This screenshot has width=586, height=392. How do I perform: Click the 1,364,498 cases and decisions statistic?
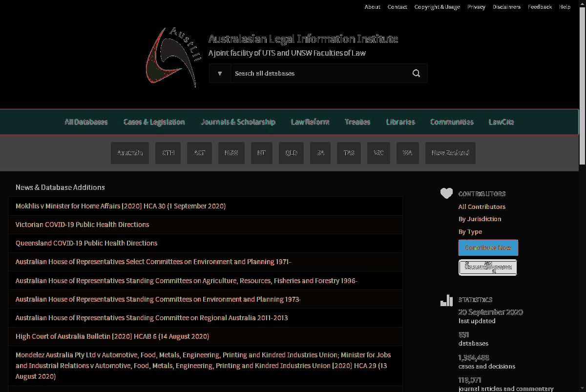(x=487, y=362)
